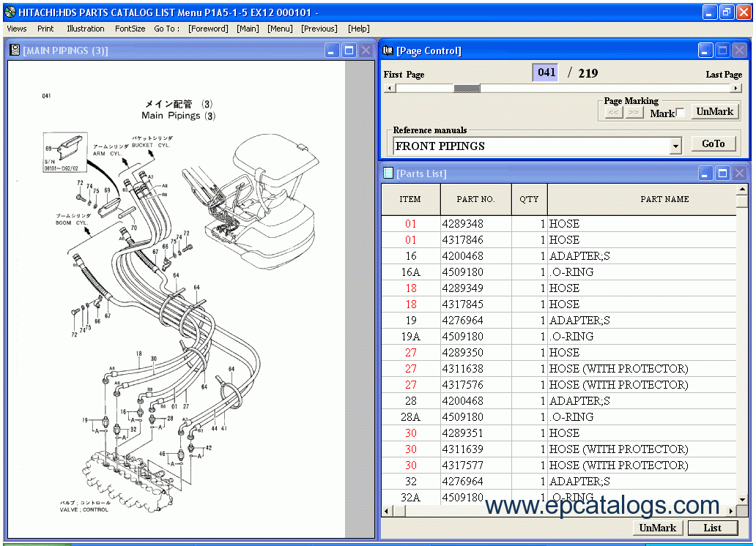Click the page slider left arrow
Viewport: 756px width, 546px height.
click(x=390, y=88)
